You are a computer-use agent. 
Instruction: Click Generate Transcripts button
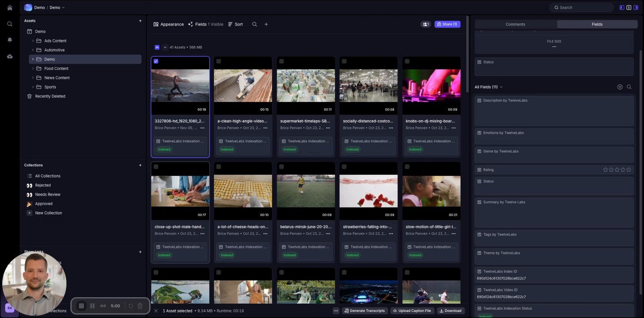click(365, 311)
